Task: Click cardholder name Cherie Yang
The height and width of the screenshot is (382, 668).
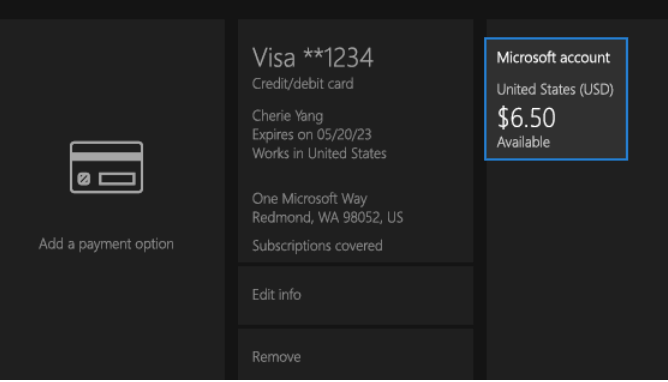Action: point(288,116)
